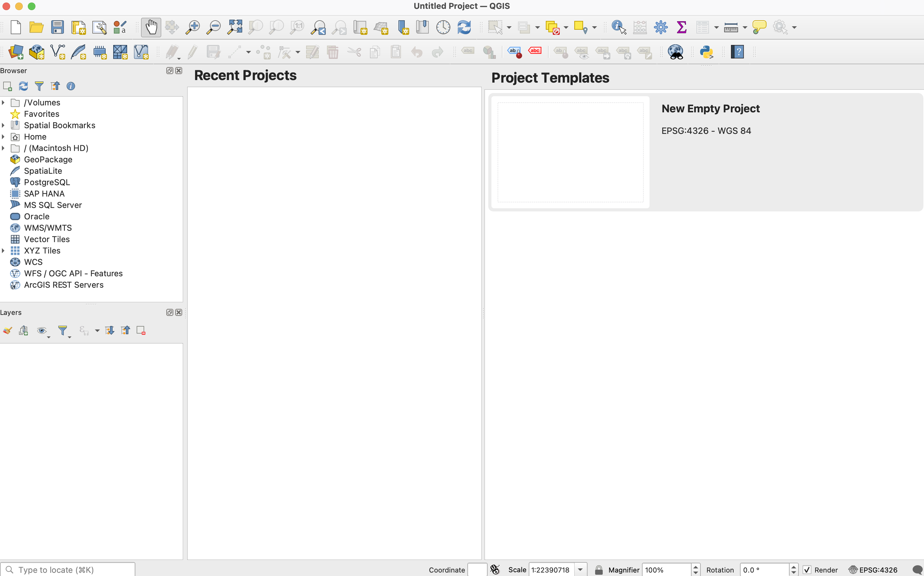Activate the Identify Features tool
Image resolution: width=924 pixels, height=576 pixels.
pos(619,28)
